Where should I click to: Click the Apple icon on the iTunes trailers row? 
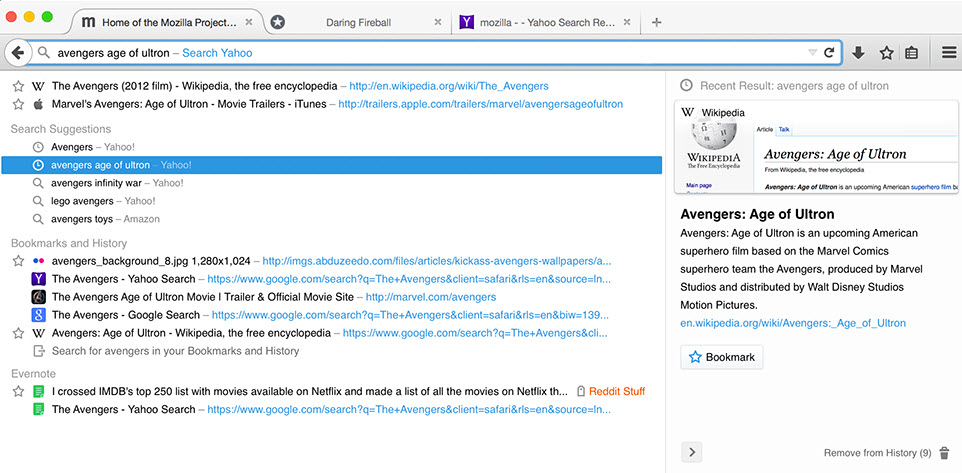(38, 104)
